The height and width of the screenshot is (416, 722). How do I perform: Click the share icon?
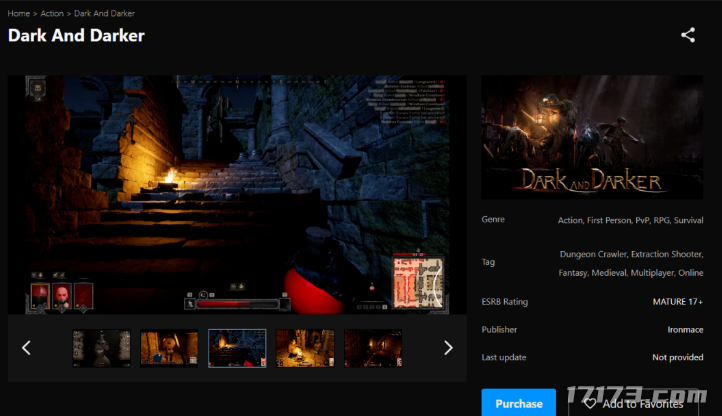tap(688, 35)
